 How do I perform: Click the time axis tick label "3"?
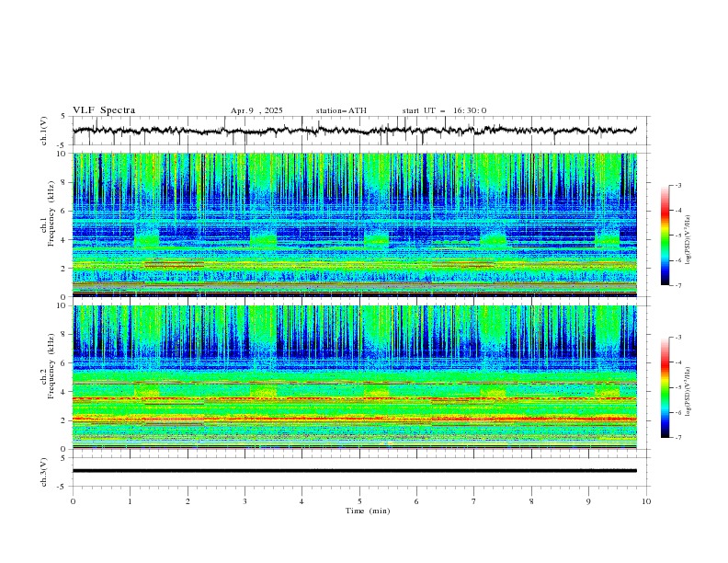pyautogui.click(x=245, y=501)
